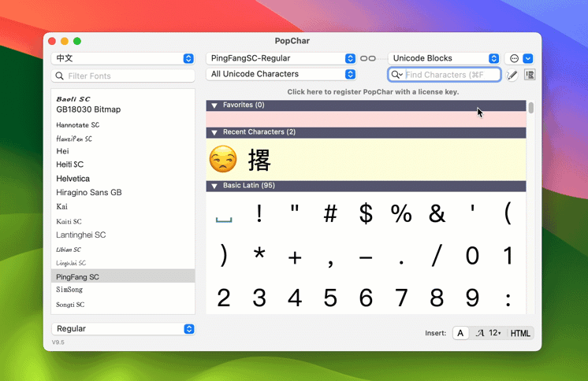Image resolution: width=588 pixels, height=381 pixels.
Task: Select GB18030 Bitmap font
Action: point(88,109)
